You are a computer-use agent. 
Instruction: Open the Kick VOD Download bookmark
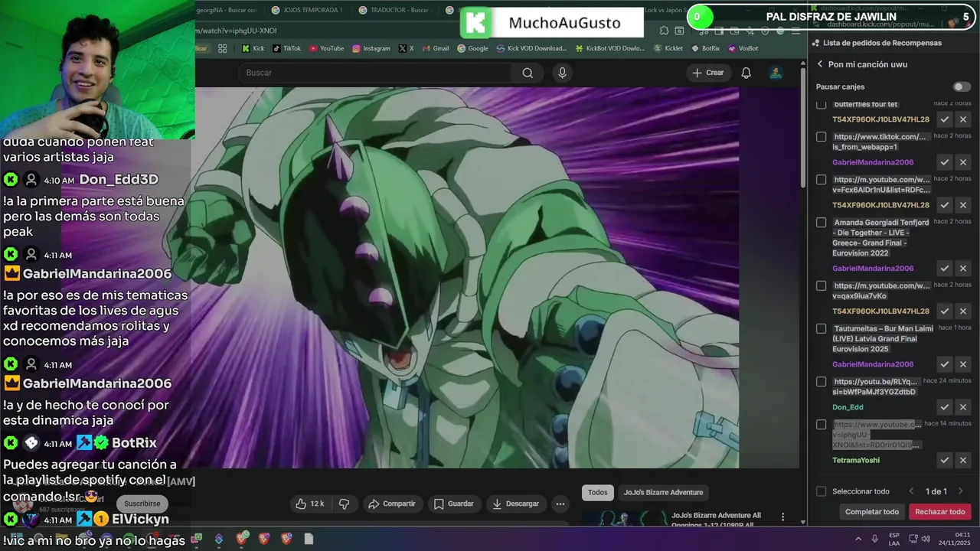(531, 48)
